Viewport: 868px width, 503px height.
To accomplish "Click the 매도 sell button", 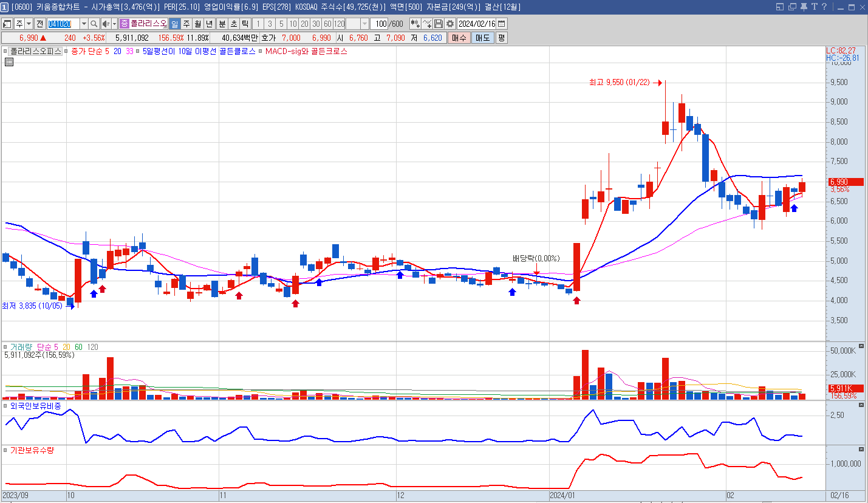I will tap(482, 38).
